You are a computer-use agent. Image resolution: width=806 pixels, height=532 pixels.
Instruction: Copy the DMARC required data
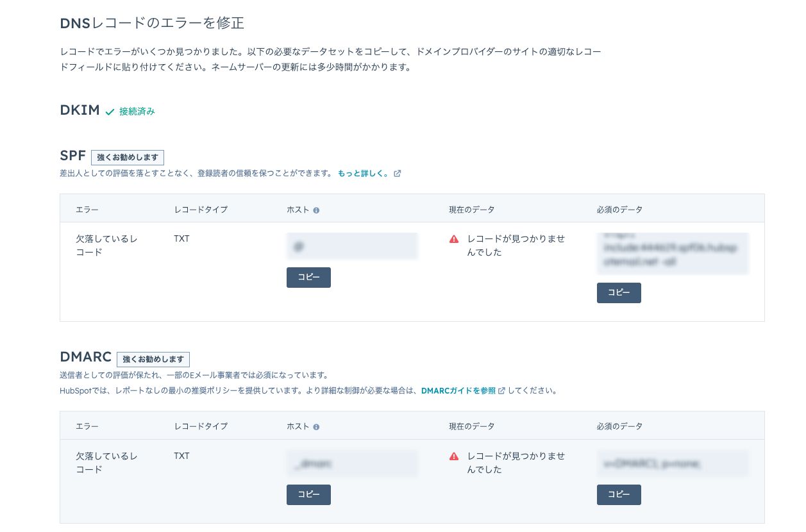pos(619,495)
